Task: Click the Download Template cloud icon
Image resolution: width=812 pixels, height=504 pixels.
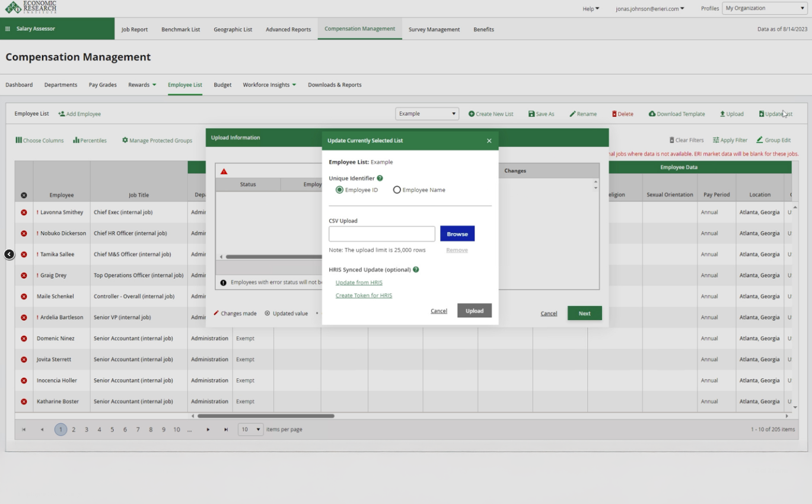Action: tap(652, 114)
